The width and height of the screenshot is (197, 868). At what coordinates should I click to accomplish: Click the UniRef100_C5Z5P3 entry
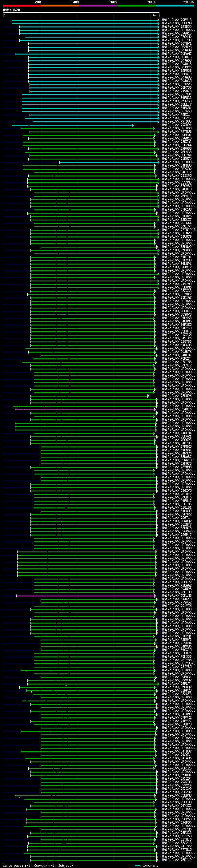click(177, 47)
